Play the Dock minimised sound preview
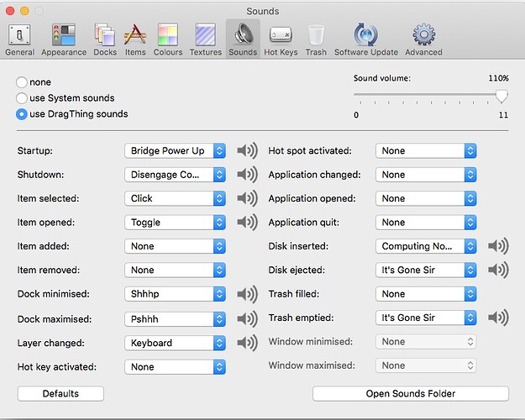This screenshot has width=525, height=420. 247,294
